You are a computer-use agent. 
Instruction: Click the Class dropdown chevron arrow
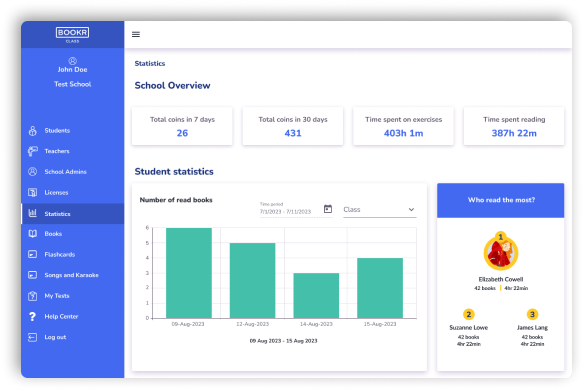coord(411,210)
